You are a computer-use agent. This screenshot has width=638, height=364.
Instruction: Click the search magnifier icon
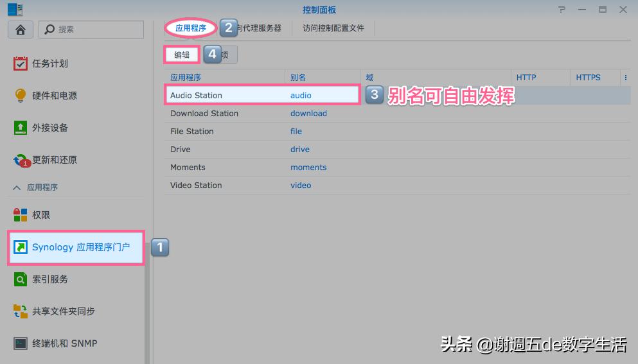[49, 30]
